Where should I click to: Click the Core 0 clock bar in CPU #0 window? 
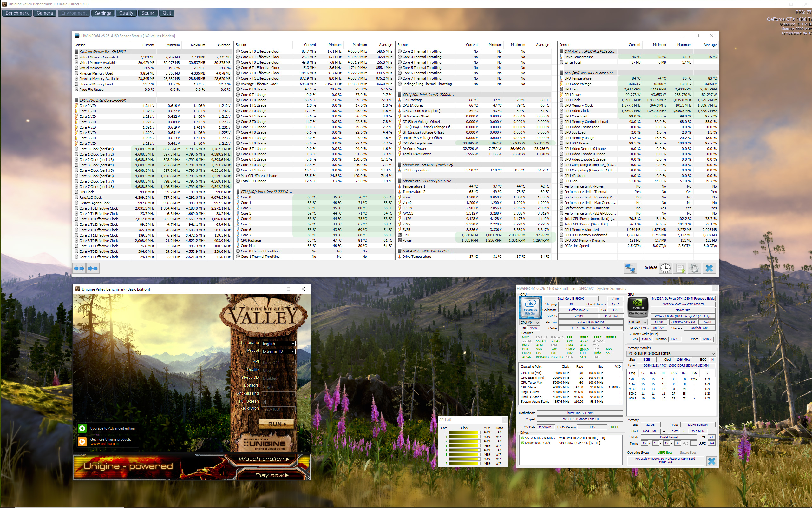(464, 432)
